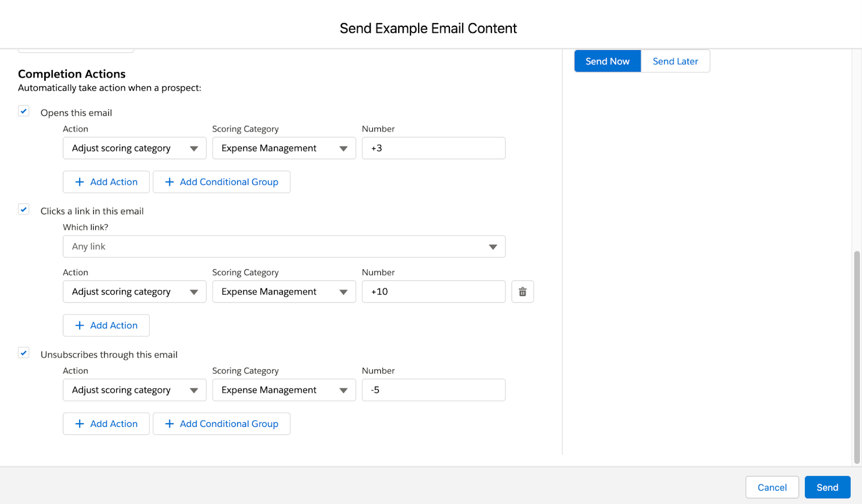Open the Which link dropdown
The width and height of the screenshot is (862, 504).
pos(284,247)
